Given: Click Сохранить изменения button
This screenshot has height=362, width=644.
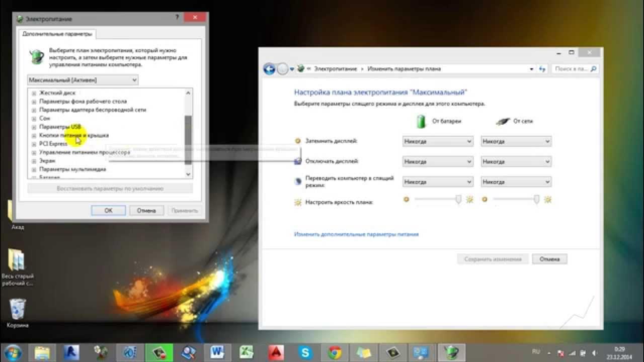Looking at the screenshot, I should tap(493, 259).
